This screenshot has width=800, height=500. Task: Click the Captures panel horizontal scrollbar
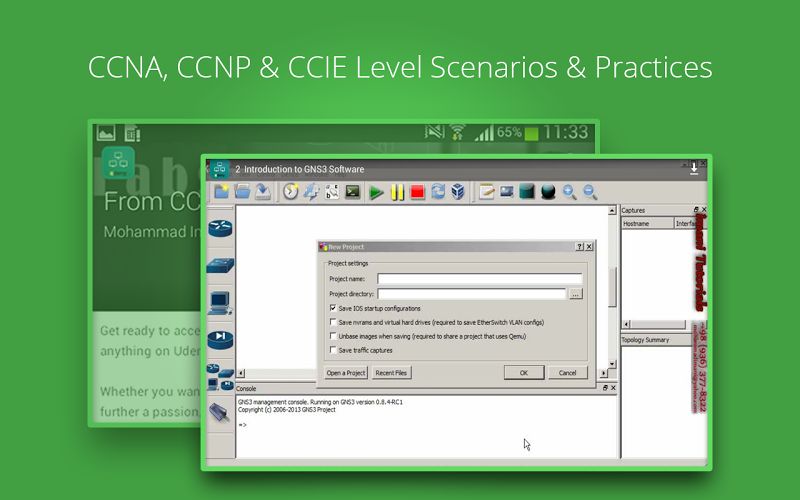(x=656, y=324)
